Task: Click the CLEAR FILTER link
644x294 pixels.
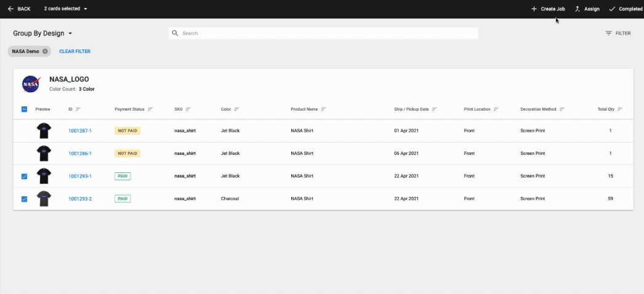Action: click(x=74, y=52)
